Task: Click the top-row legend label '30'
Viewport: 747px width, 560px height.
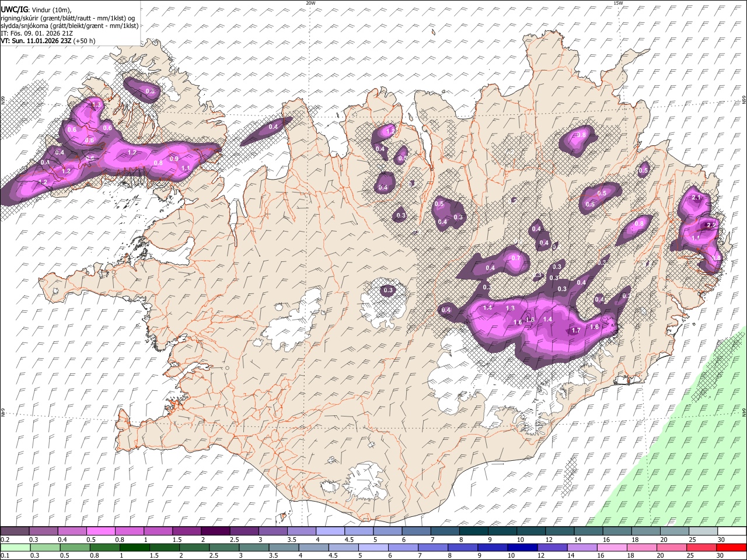Action: (721, 540)
